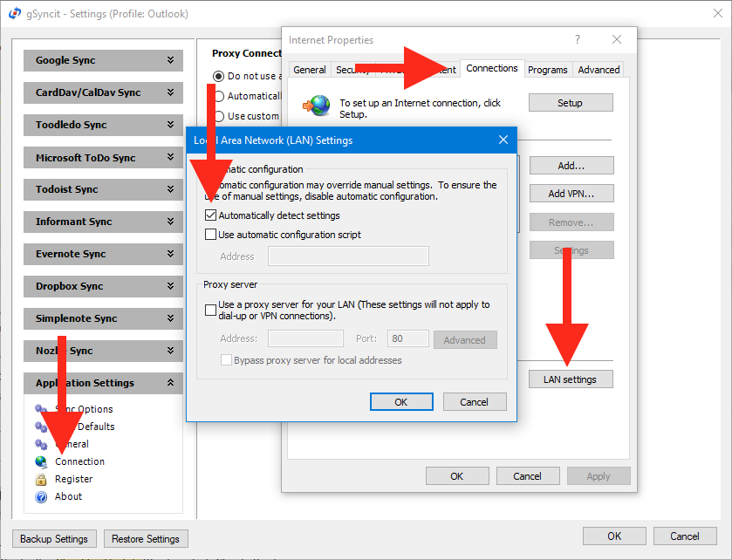
Task: Click the proxy Address input field
Action: 305,338
